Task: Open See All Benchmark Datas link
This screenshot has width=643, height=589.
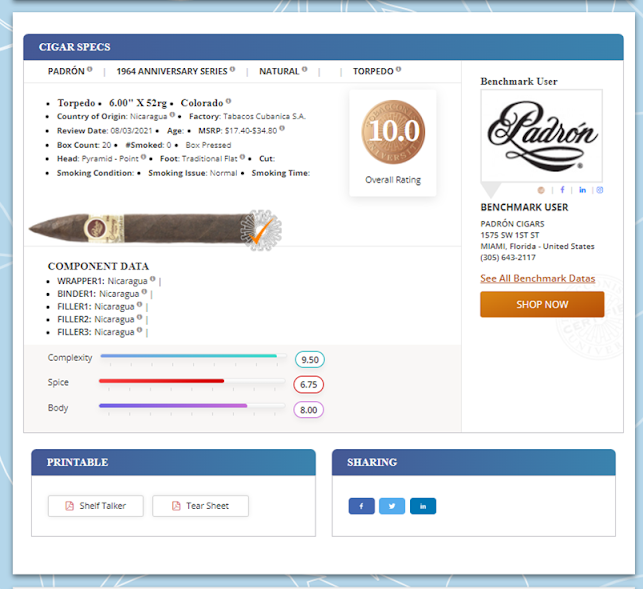Action: 538,279
